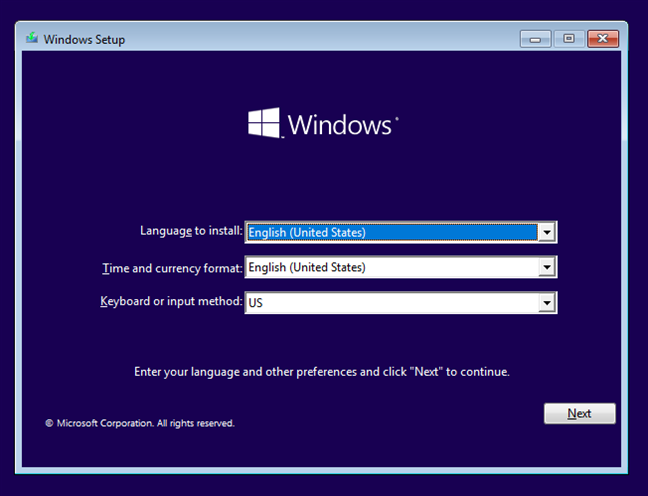Click the "Enter your language" instruction text

(x=322, y=372)
